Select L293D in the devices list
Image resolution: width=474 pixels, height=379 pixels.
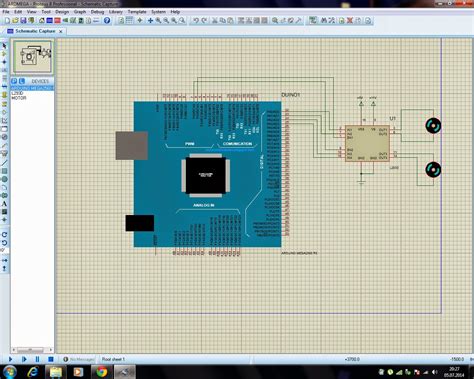pos(17,93)
